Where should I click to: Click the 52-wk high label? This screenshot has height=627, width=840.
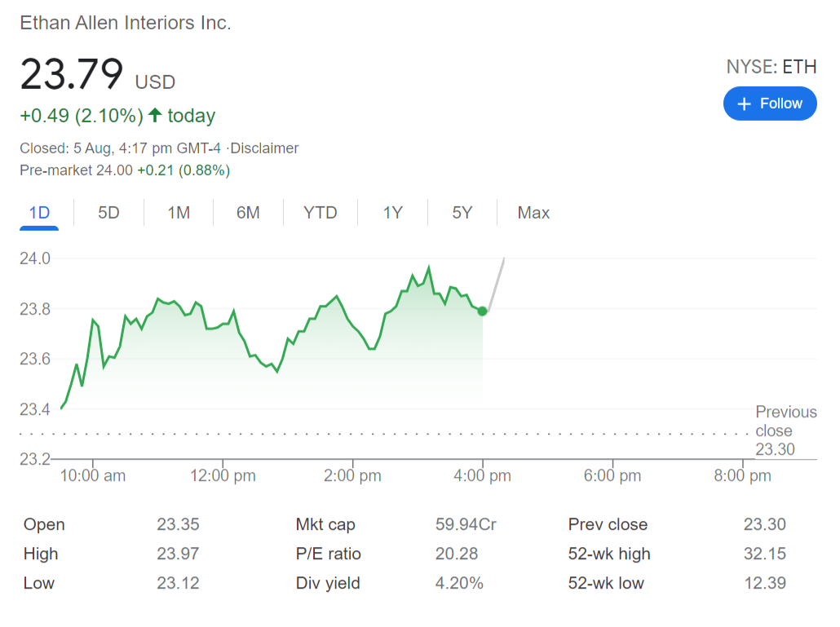click(x=608, y=554)
